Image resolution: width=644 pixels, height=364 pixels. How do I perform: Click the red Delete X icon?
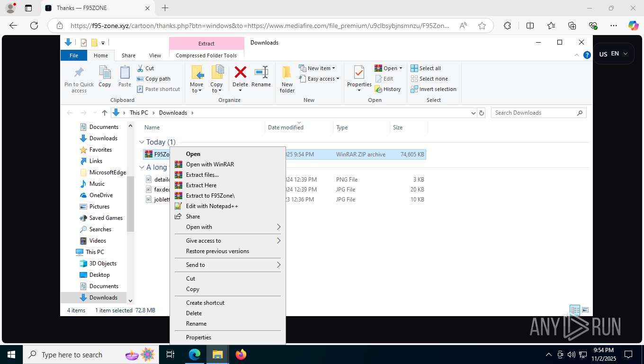[x=241, y=72]
